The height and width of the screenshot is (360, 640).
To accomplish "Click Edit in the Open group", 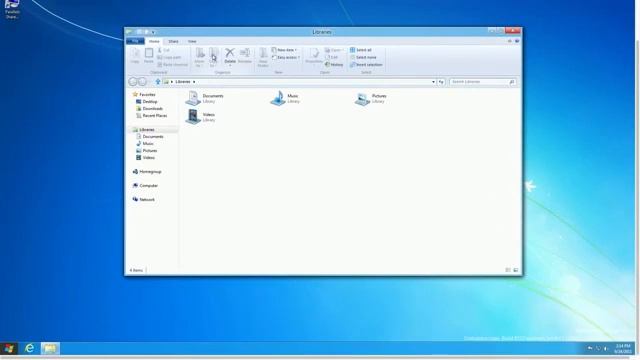I will [331, 58].
